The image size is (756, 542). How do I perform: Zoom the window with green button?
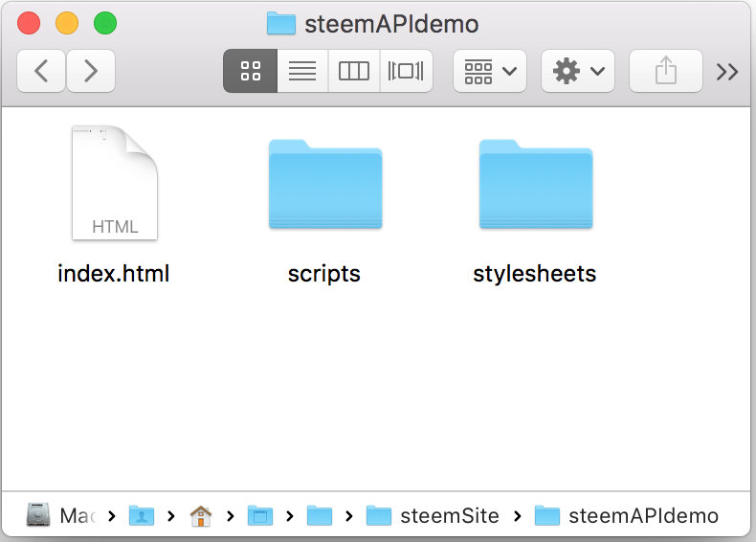pyautogui.click(x=105, y=23)
